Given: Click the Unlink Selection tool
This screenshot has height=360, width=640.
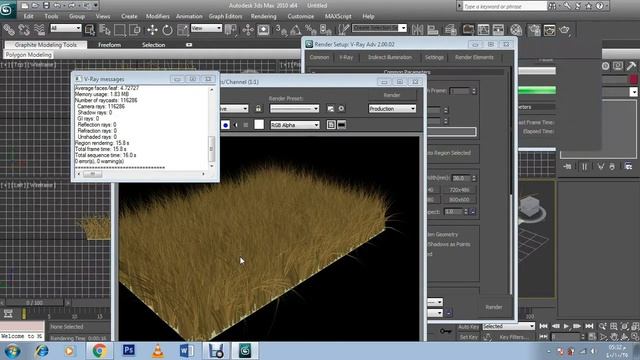Looking at the screenshot, I should coord(24,30).
